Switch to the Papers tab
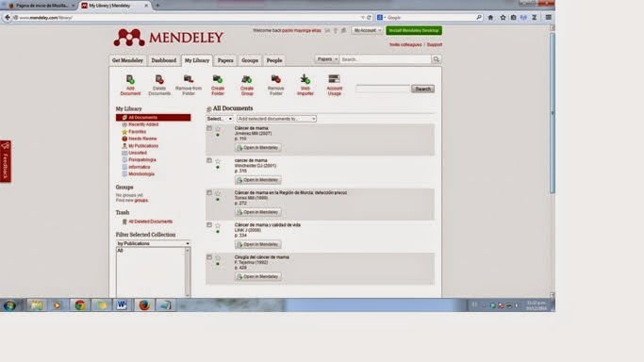This screenshot has width=644, height=362. tap(225, 60)
